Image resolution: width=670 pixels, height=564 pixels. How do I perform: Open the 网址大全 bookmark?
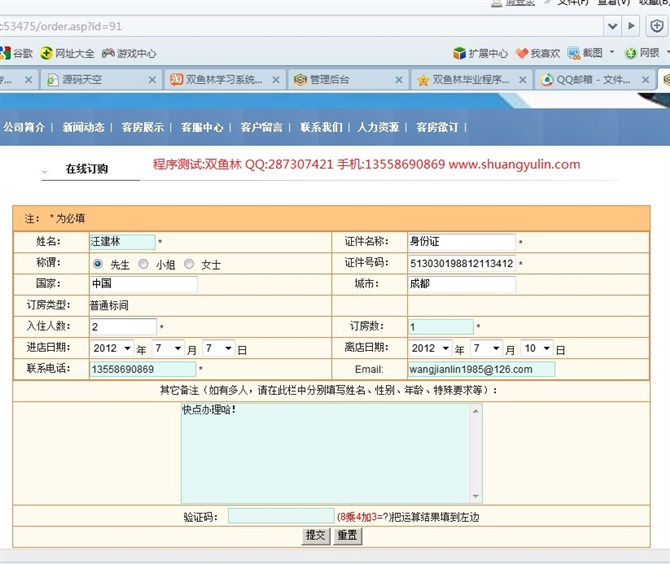67,53
